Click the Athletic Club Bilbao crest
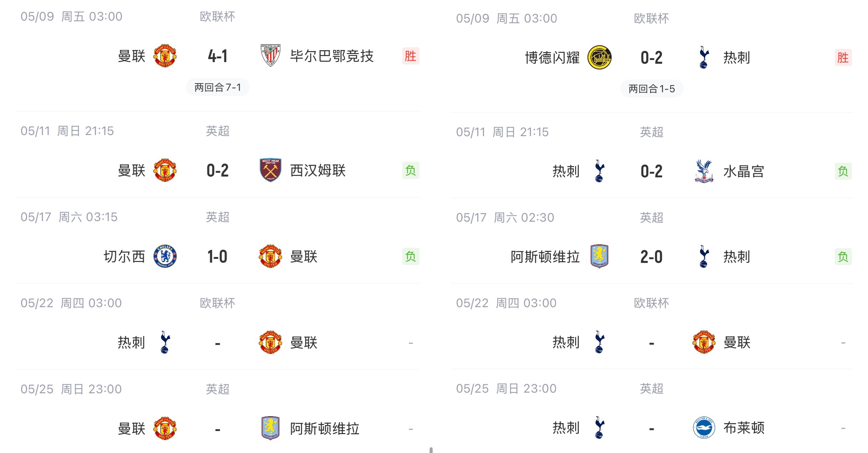Image resolution: width=868 pixels, height=453 pixels. pyautogui.click(x=270, y=56)
